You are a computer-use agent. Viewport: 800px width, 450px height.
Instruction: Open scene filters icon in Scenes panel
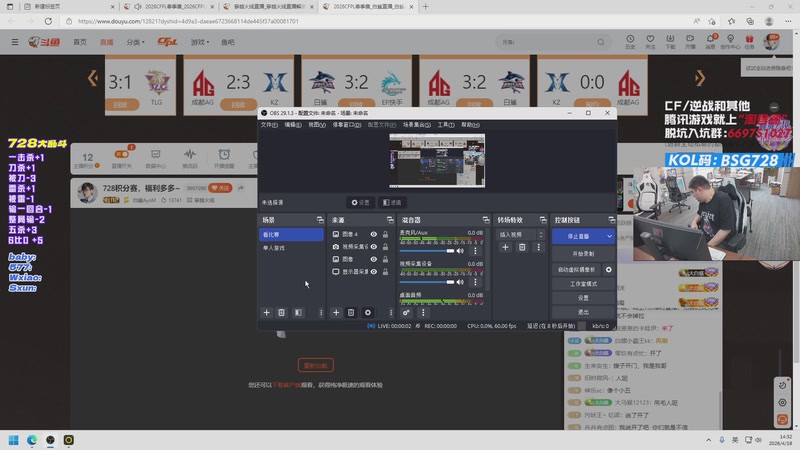(298, 312)
